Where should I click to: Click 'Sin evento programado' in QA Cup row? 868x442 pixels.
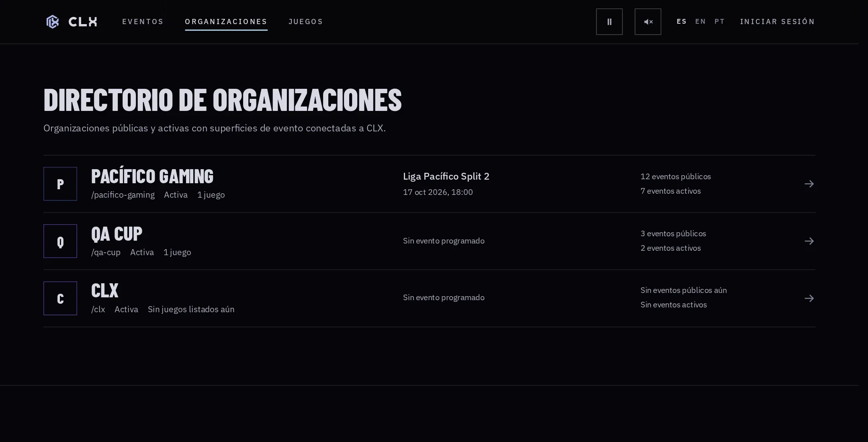[444, 241]
